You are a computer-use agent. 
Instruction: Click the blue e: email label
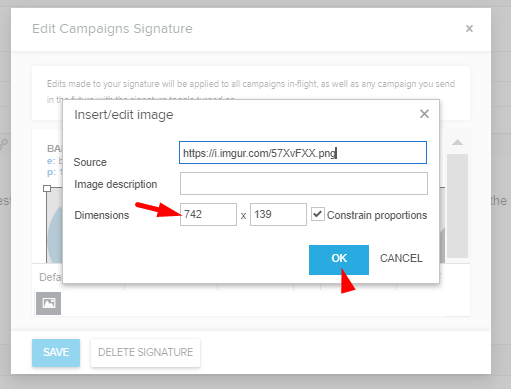coord(51,161)
